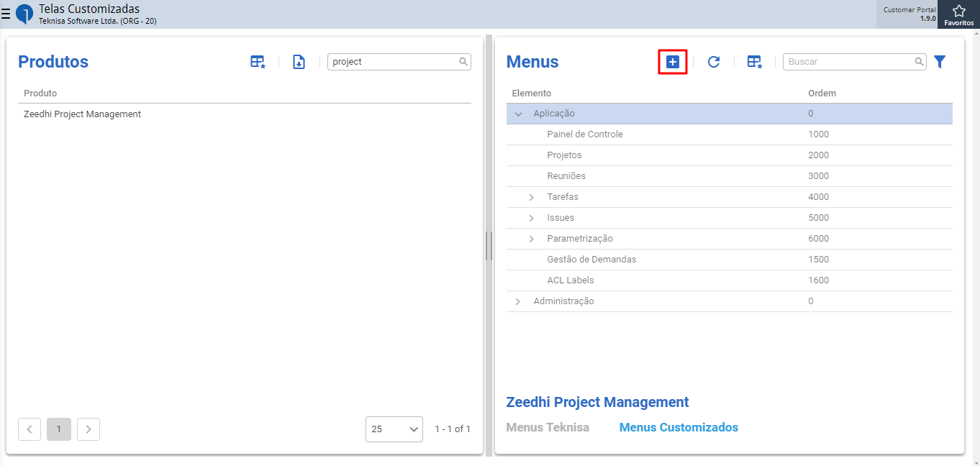
Task: Open Menus grid layout settings icon
Action: click(x=754, y=62)
